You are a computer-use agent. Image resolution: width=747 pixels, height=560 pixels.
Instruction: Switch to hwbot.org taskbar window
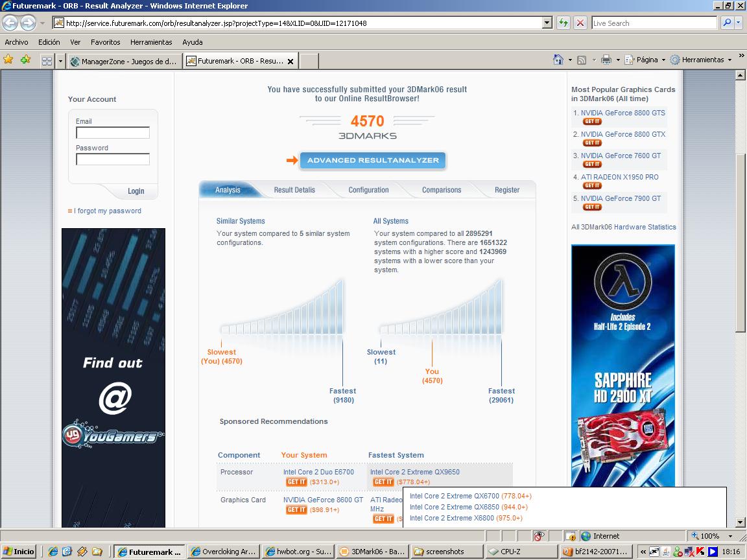pyautogui.click(x=298, y=552)
